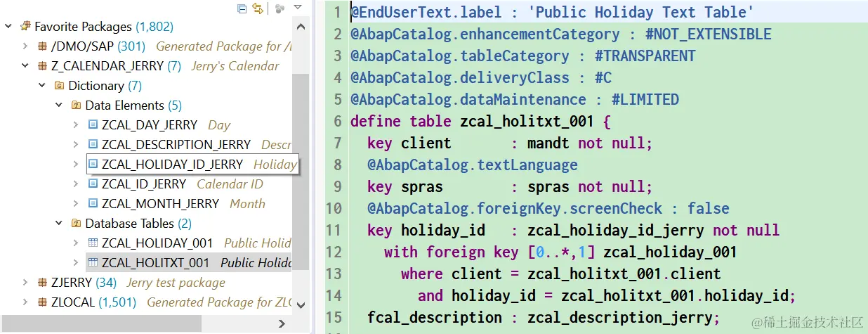
Task: Collapse the Database Tables node
Action: point(59,224)
